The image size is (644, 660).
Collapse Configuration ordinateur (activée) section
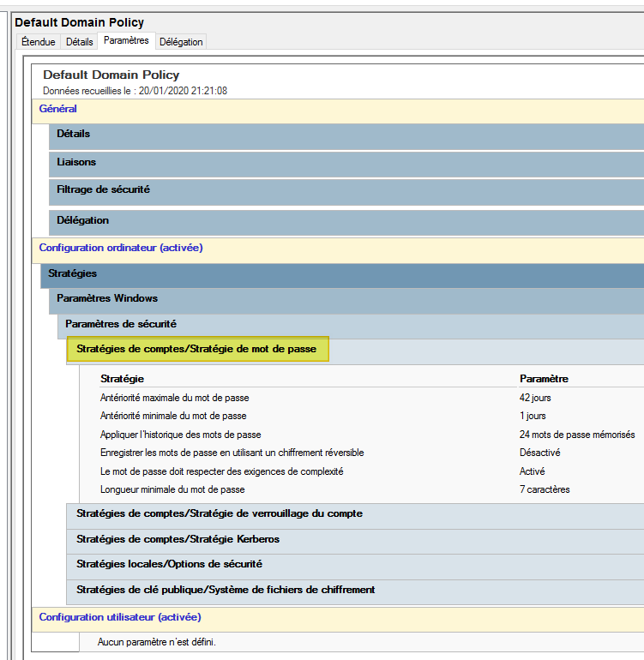(121, 248)
